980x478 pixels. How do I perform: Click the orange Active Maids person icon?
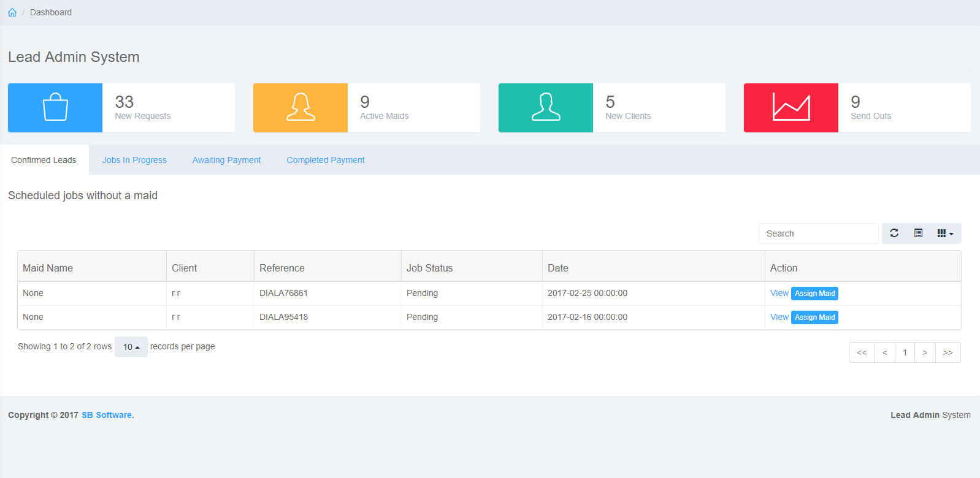pyautogui.click(x=301, y=108)
